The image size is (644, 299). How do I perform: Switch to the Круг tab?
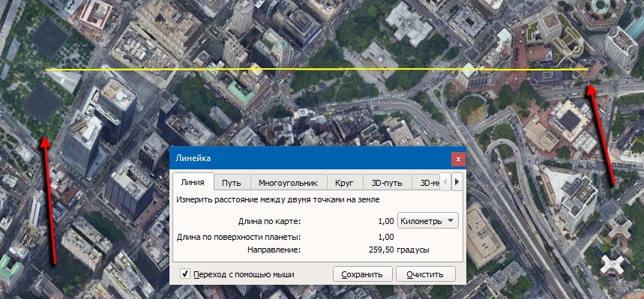coord(345,183)
